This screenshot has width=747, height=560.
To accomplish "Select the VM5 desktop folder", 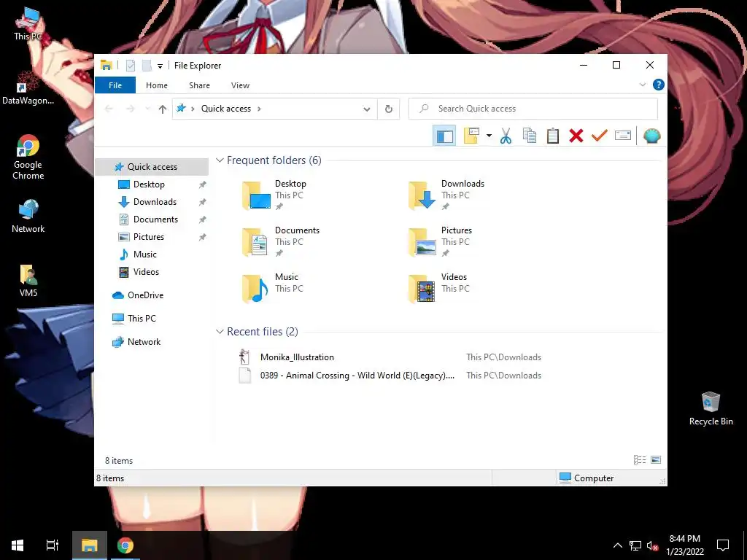I will pyautogui.click(x=28, y=281).
